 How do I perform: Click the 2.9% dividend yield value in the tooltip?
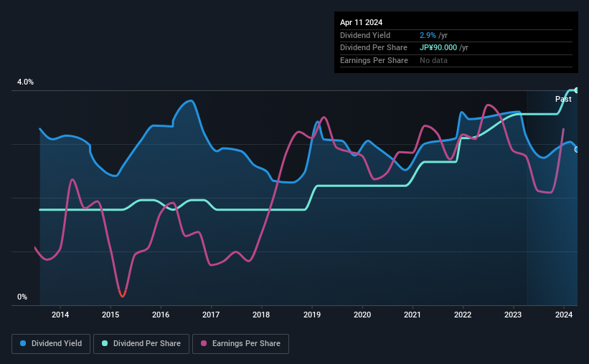tap(428, 35)
